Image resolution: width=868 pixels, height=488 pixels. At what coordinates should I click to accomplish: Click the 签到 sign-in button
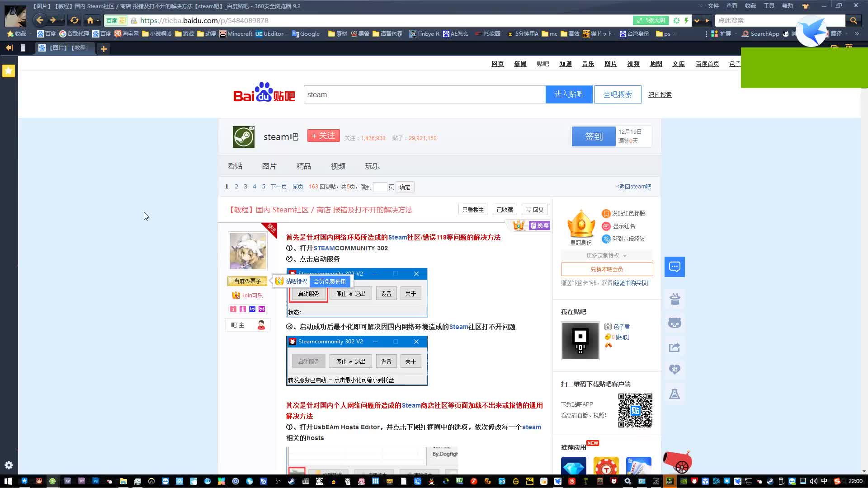point(593,136)
